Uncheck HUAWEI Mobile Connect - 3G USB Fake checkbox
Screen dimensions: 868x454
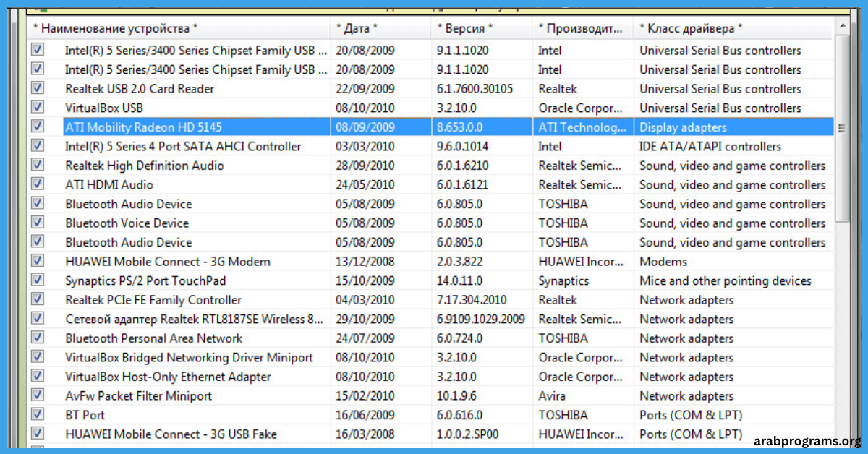coord(38,433)
